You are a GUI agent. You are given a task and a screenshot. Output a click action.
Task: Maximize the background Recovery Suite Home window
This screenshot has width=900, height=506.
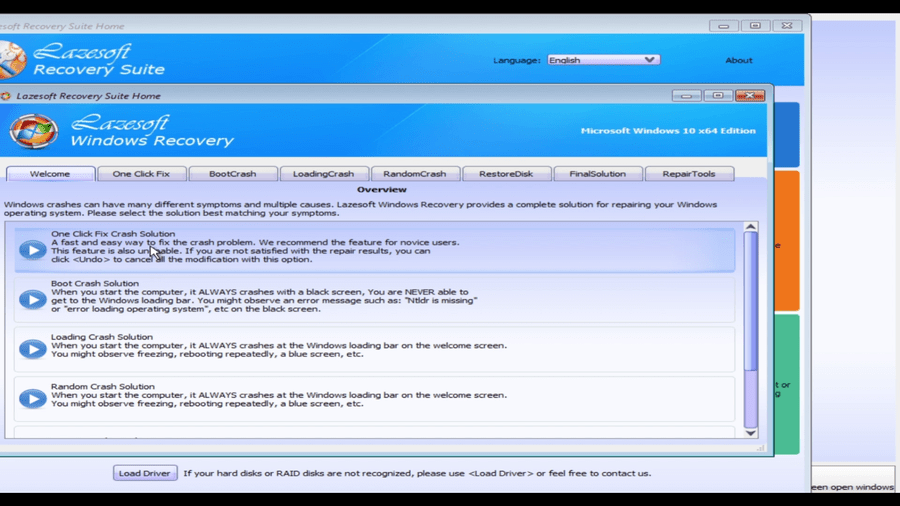click(755, 26)
